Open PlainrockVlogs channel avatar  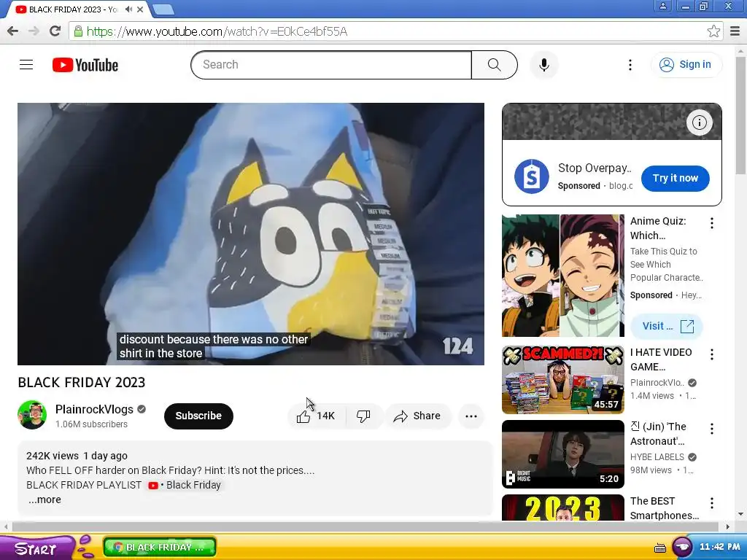(32, 415)
